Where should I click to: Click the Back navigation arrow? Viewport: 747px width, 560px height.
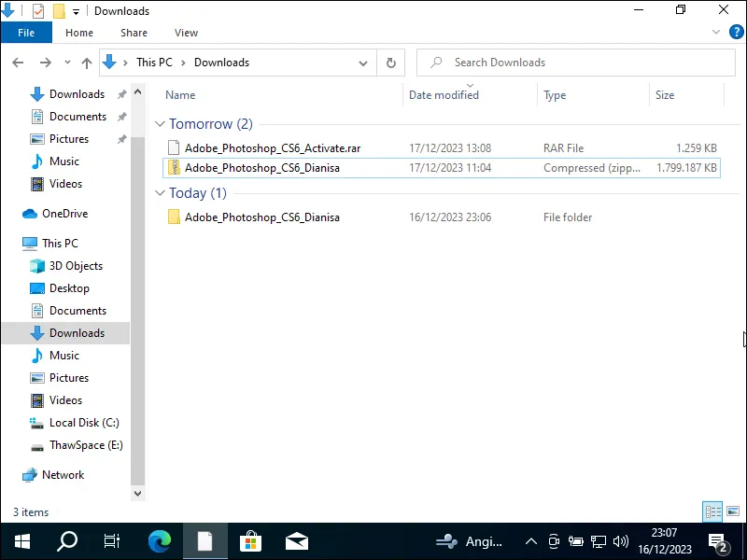(x=19, y=63)
